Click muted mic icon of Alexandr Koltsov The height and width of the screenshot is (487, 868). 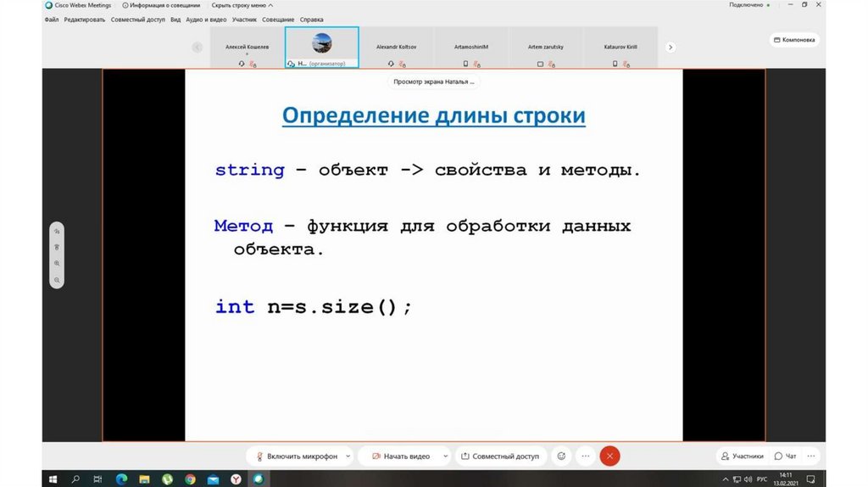tap(403, 64)
